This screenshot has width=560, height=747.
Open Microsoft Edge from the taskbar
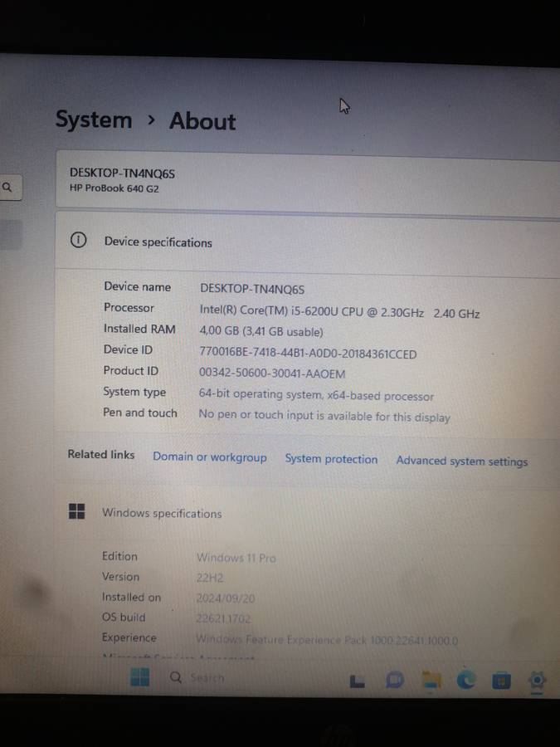466,681
